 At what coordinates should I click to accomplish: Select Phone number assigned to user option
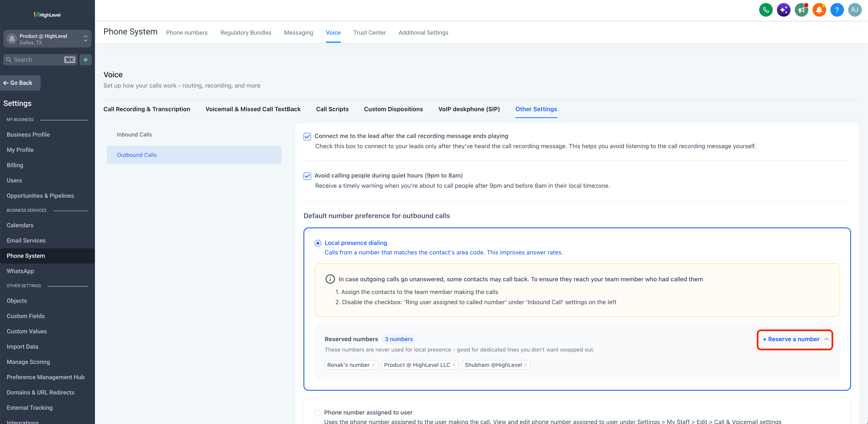point(317,412)
